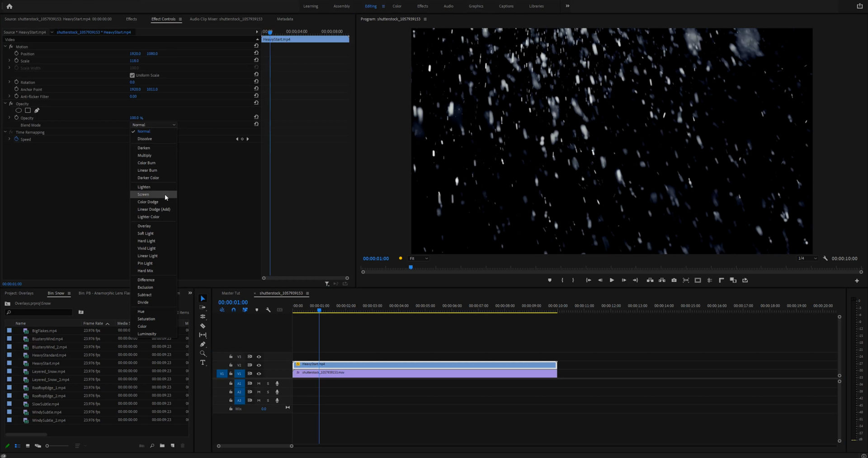Select the HeavyStart.mp4 clip on V2

(x=425, y=364)
